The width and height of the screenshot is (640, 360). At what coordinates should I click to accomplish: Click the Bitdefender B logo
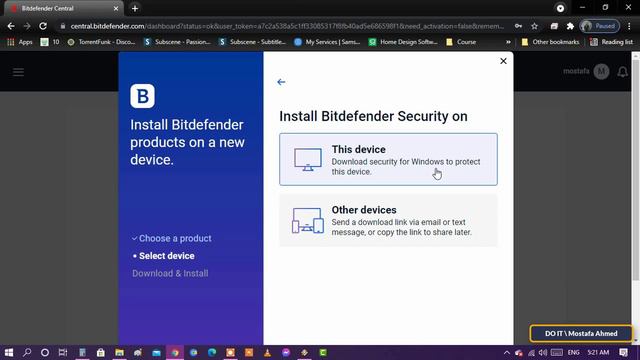[142, 96]
